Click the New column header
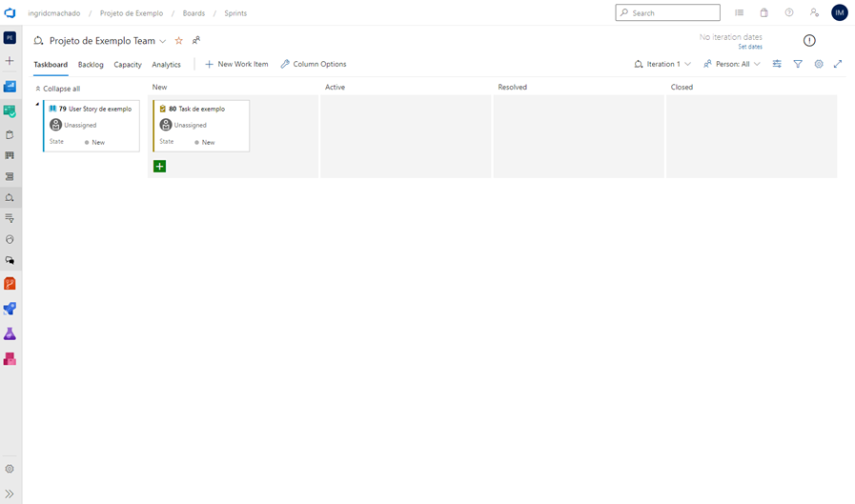 (x=160, y=88)
